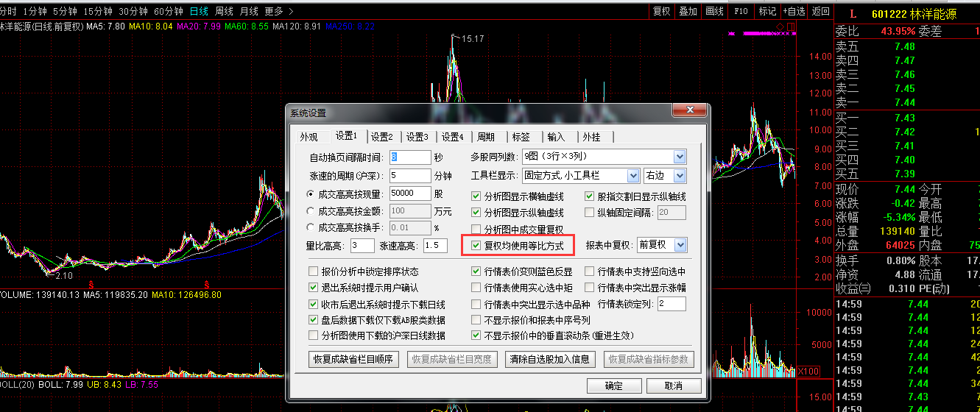The width and height of the screenshot is (980, 412).
Task: Select 成交高亮按换手 radio button
Action: click(311, 228)
